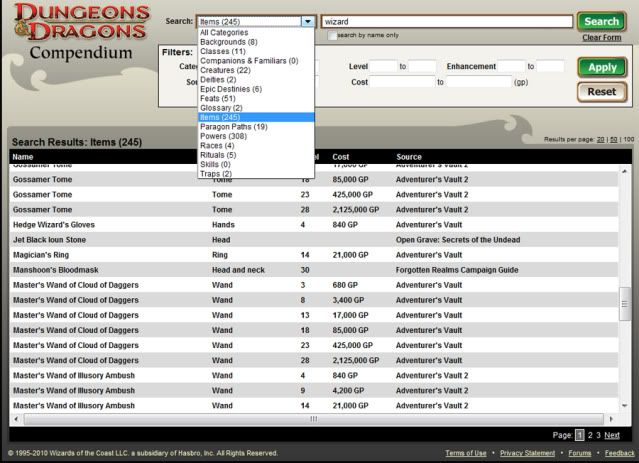Click Open Grave: Secrets of the Undead source
639x463 pixels.
click(458, 240)
